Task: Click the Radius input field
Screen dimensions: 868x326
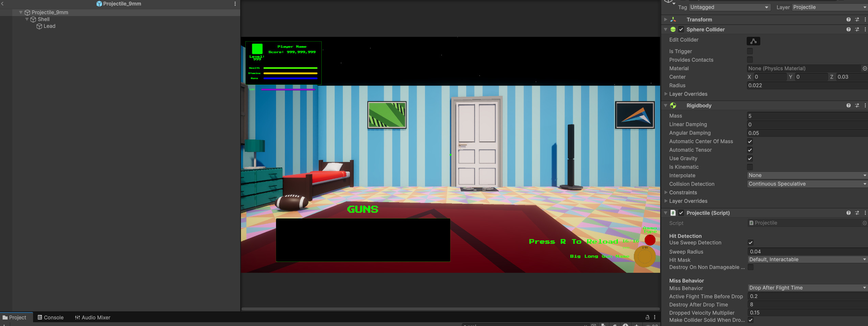Action: pos(807,86)
